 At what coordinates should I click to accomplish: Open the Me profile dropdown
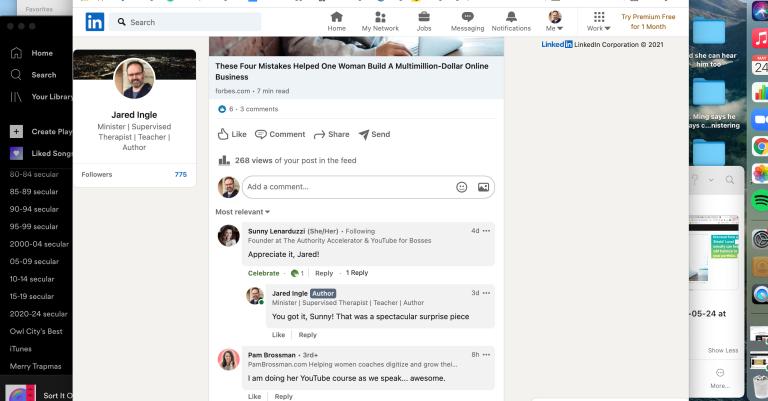pos(554,22)
